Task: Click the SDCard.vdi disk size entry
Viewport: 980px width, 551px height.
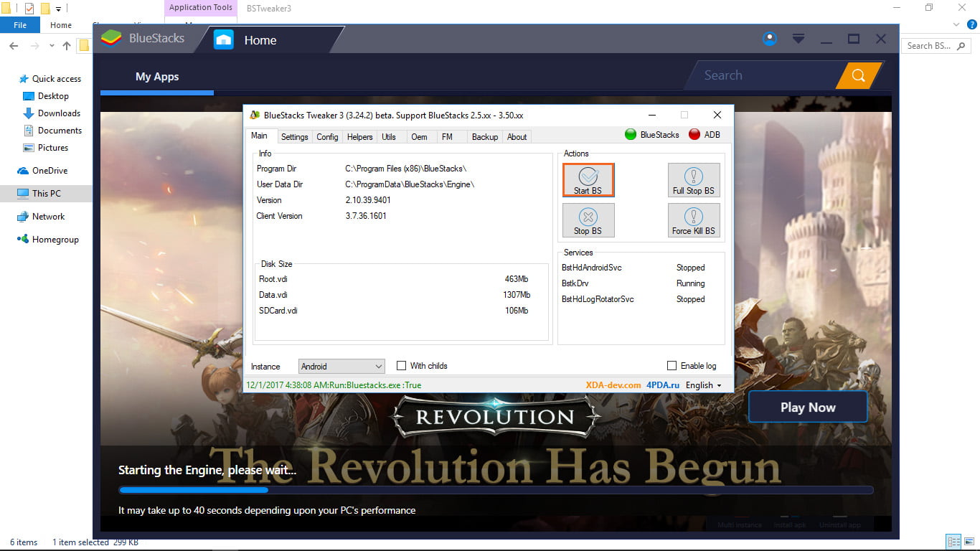Action: (x=394, y=311)
